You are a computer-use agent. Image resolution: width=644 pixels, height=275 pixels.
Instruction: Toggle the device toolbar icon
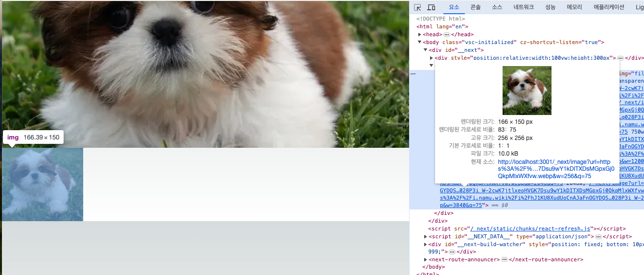tap(431, 7)
